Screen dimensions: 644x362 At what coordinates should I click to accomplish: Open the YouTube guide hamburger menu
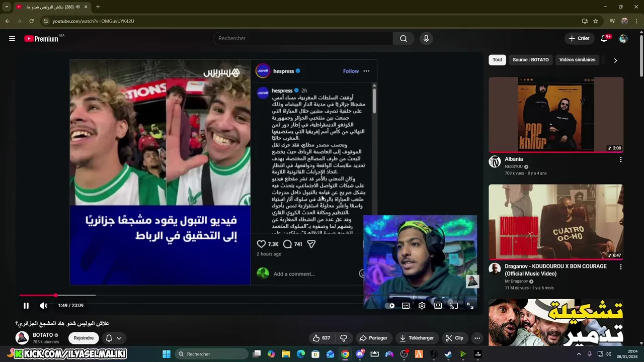tap(12, 39)
